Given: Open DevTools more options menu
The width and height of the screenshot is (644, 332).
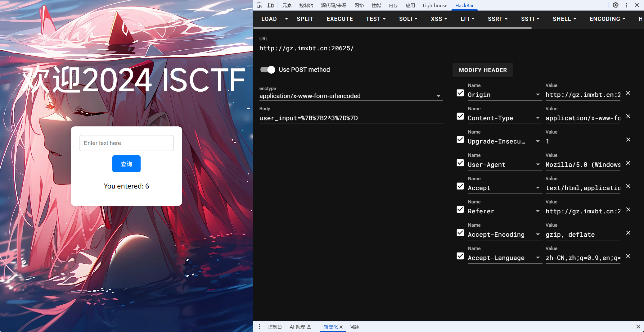Looking at the screenshot, I should [626, 5].
